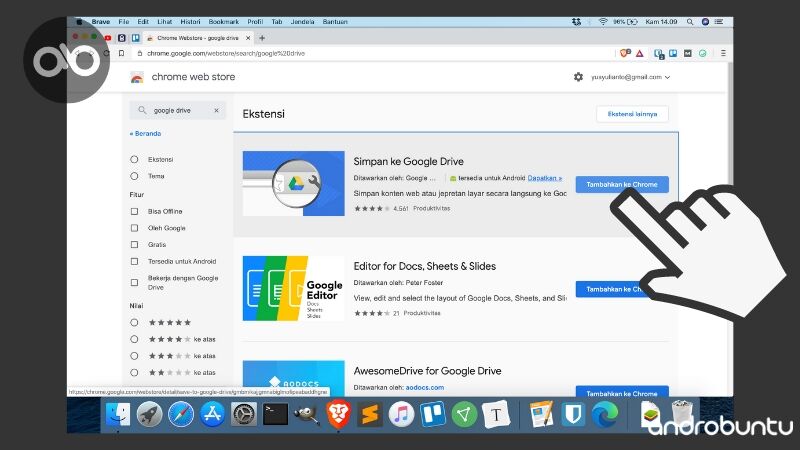This screenshot has height=450, width=800.
Task: Launch Microsoft Edge from the dock
Action: click(x=605, y=414)
